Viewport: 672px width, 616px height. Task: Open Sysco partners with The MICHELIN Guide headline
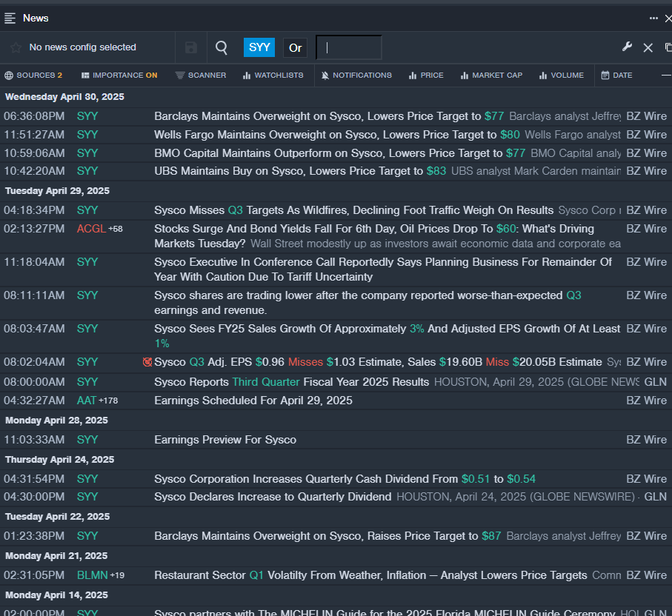[385, 612]
